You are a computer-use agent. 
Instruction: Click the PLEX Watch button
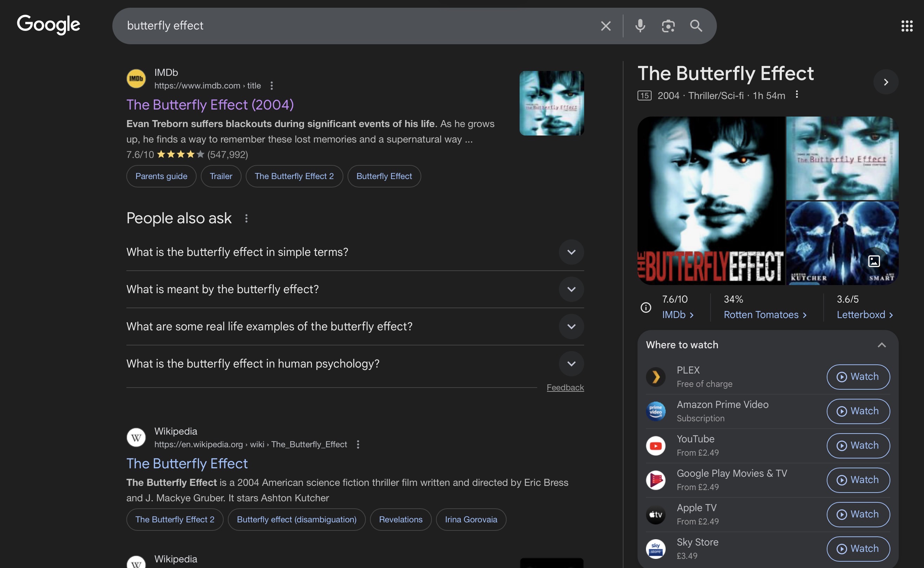click(x=858, y=377)
